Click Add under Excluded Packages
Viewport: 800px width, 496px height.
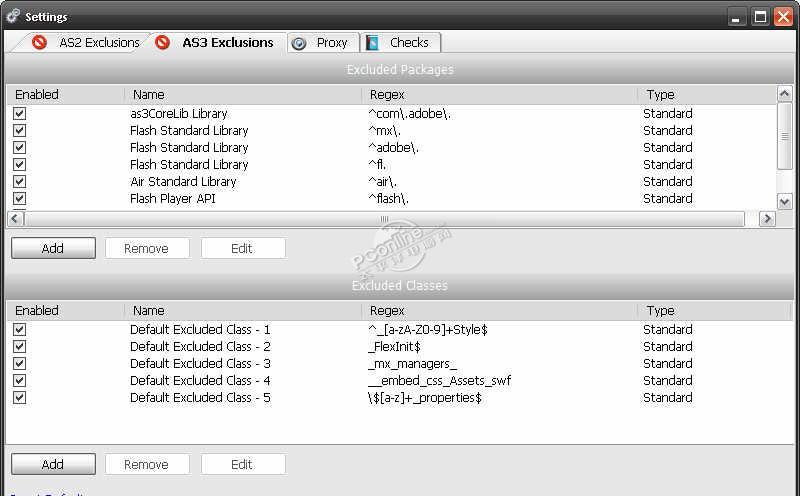coord(53,249)
